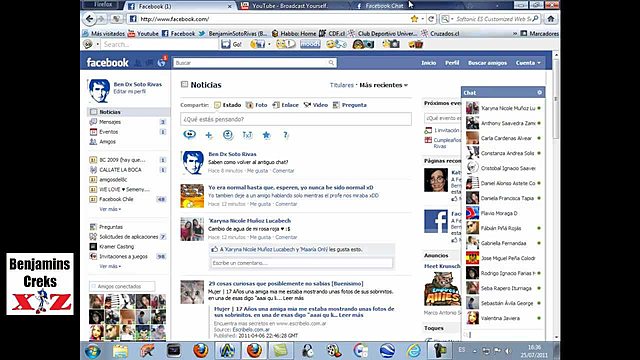Click Escribe un comentario field
640x360 pixels.
302,263
